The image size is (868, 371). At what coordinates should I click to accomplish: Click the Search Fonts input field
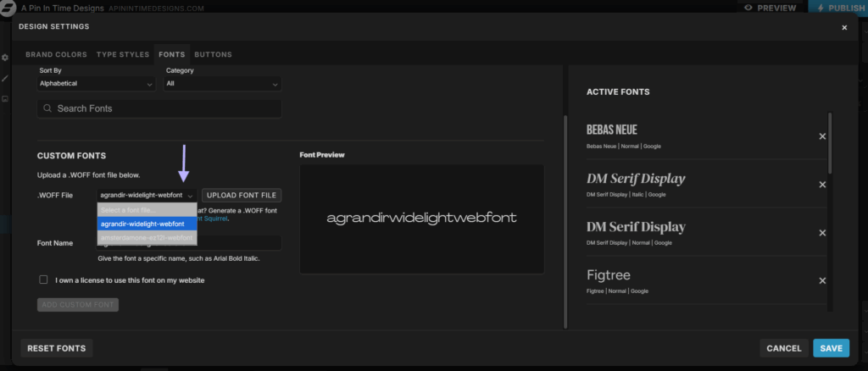[x=159, y=109]
